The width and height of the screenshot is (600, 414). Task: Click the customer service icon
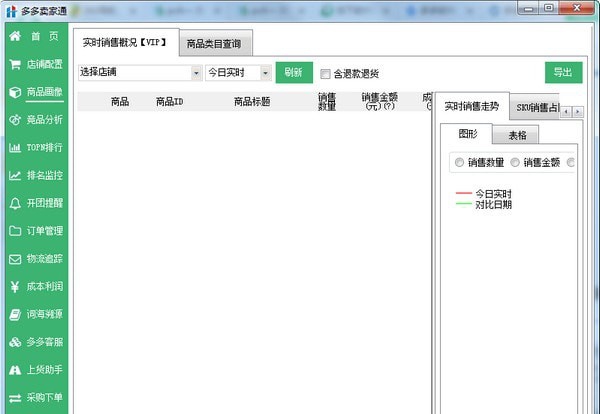pos(15,342)
